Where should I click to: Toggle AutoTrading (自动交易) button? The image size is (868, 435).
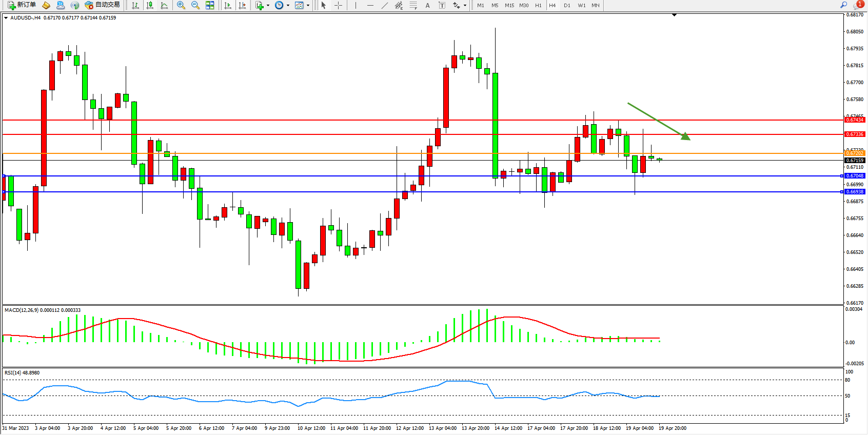click(x=102, y=5)
